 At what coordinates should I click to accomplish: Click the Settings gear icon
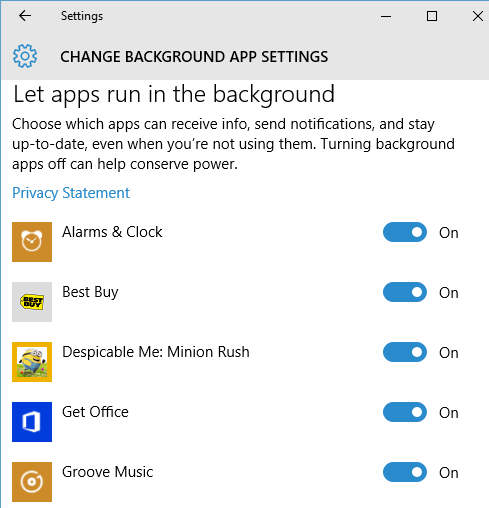point(25,56)
